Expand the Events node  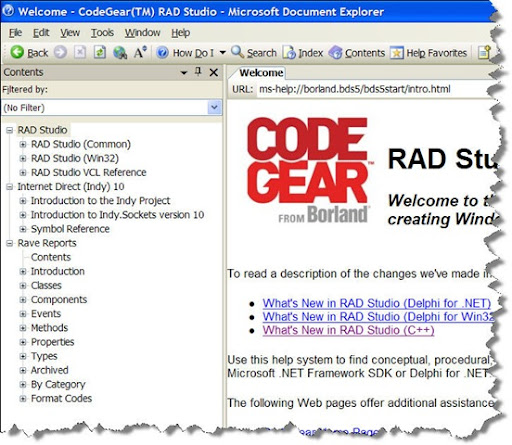(x=23, y=314)
